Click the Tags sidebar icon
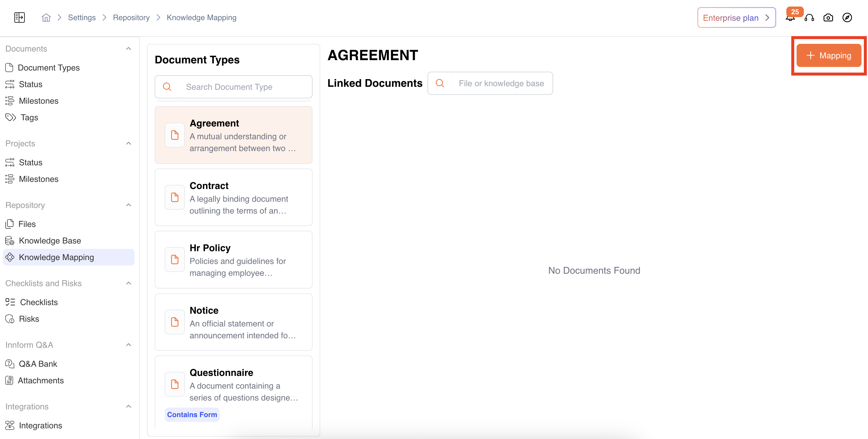 point(10,117)
